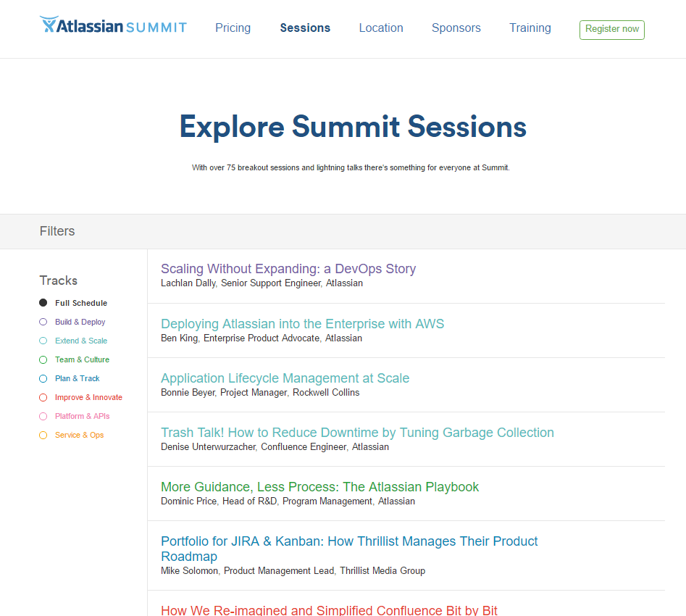Open Trash Talk! Garbage Collection session
Image resolution: width=686 pixels, height=616 pixels.
point(357,432)
